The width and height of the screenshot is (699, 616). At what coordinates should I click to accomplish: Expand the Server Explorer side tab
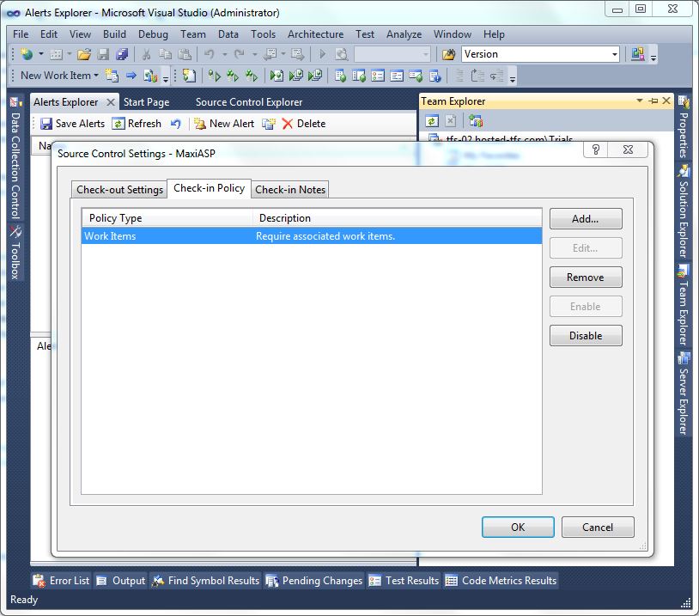684,393
